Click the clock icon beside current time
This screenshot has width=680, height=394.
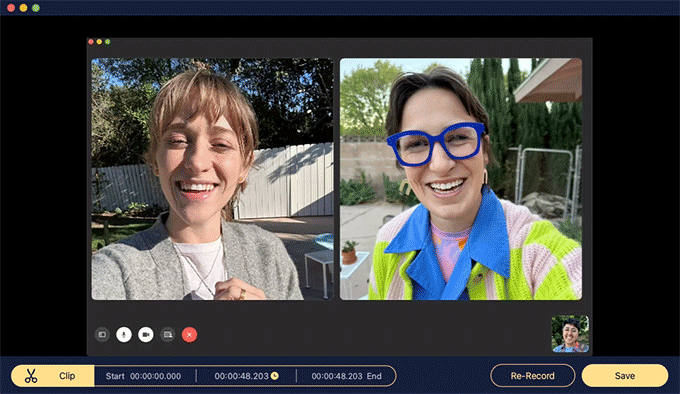(275, 376)
